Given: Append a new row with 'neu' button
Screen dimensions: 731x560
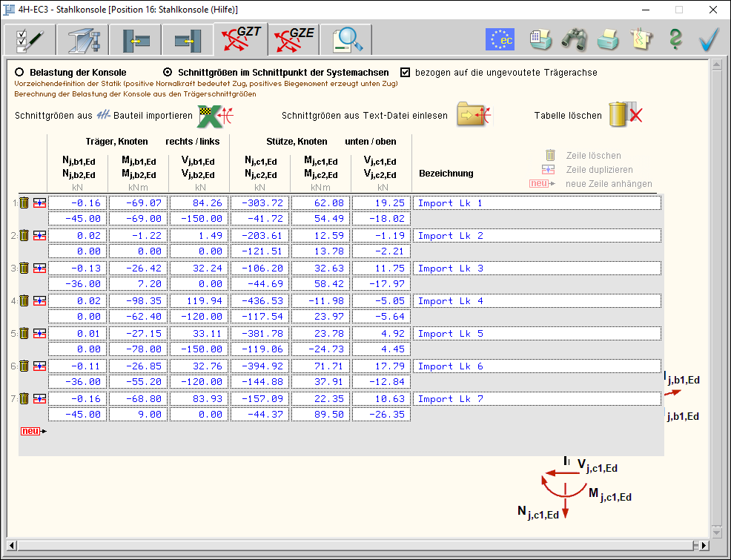Looking at the screenshot, I should coord(32,431).
